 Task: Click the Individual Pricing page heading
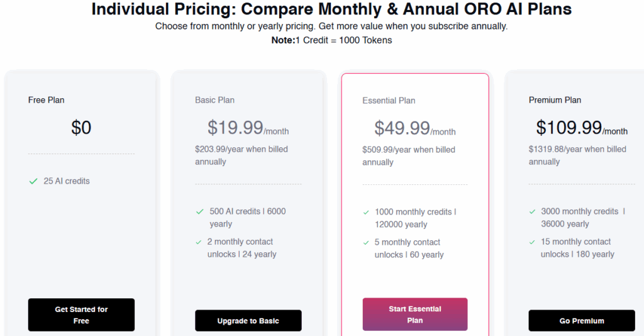(331, 9)
